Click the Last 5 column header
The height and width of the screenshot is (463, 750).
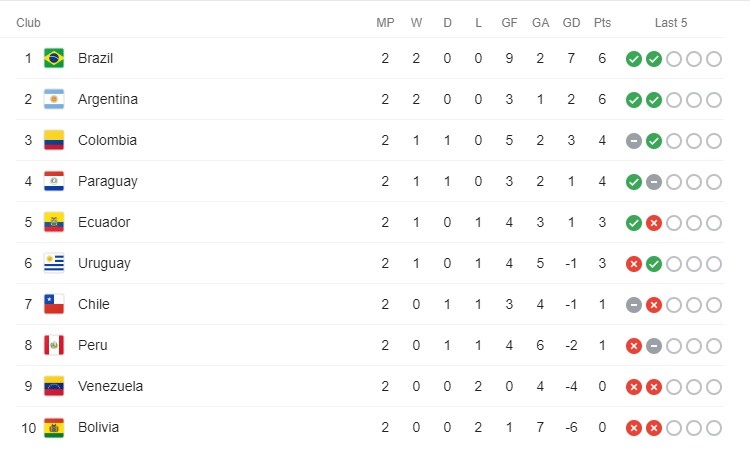[x=671, y=22]
